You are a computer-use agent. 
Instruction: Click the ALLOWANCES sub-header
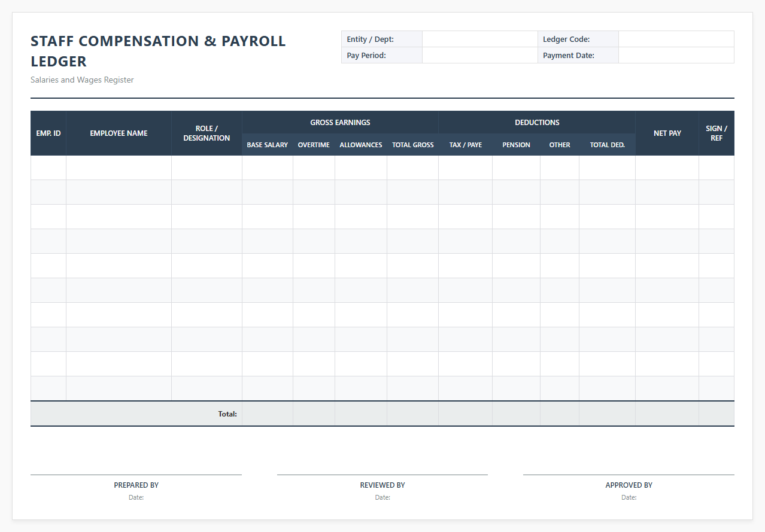[361, 145]
